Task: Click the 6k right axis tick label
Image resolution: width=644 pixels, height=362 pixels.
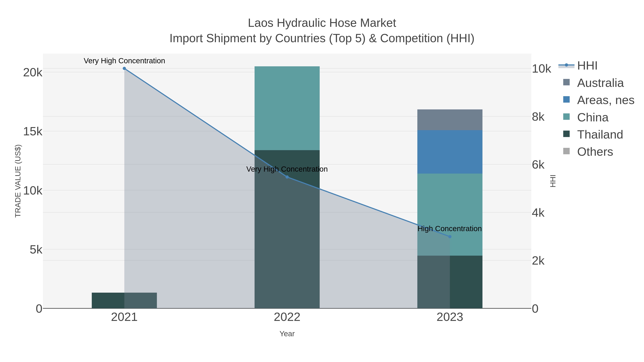Action: tap(538, 165)
